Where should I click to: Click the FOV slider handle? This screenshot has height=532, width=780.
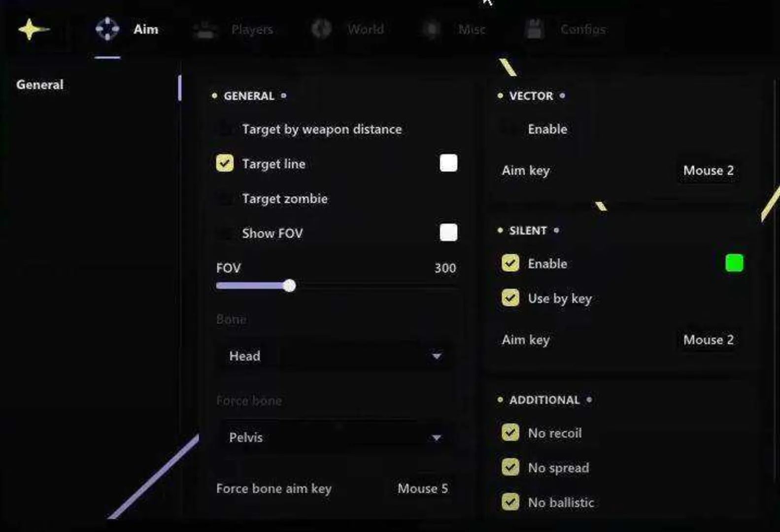pyautogui.click(x=289, y=286)
